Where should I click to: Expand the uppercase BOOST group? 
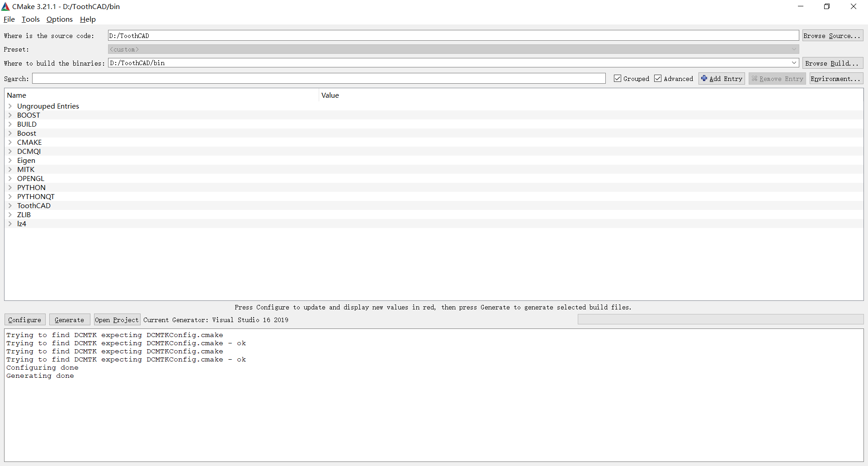10,115
